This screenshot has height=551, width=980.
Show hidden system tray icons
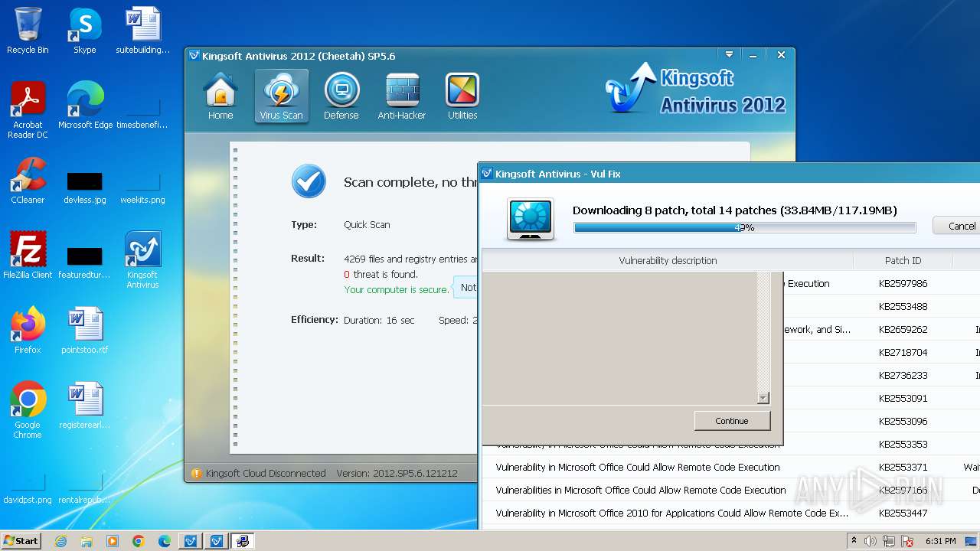854,541
